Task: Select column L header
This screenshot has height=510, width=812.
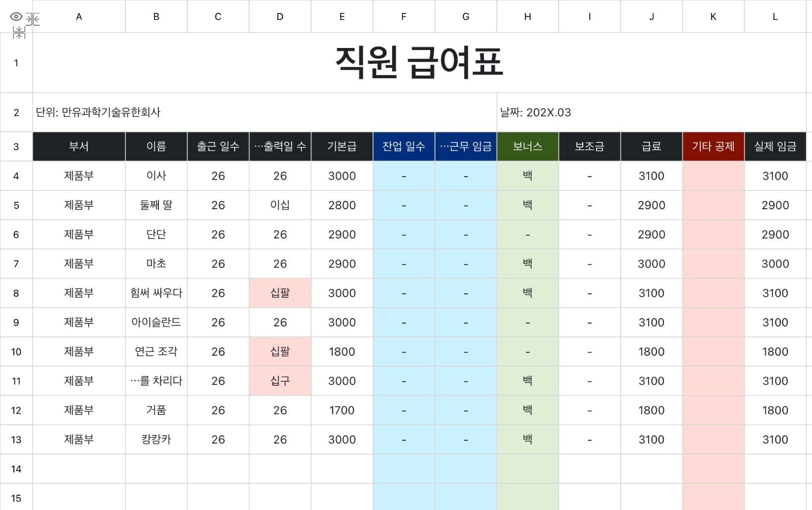Action: point(775,16)
